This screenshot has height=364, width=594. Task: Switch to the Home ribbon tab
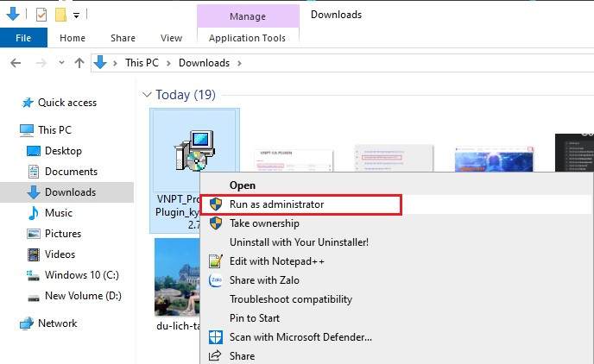tap(73, 38)
